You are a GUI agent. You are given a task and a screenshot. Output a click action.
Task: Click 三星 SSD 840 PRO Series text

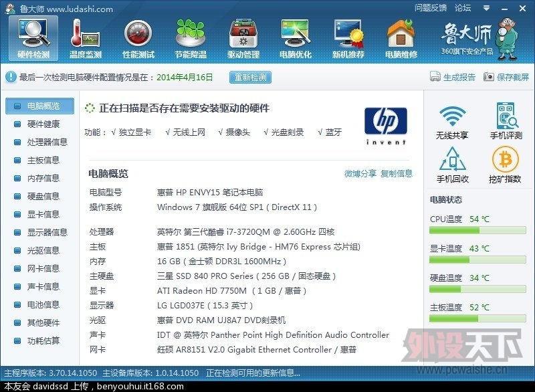pyautogui.click(x=246, y=276)
